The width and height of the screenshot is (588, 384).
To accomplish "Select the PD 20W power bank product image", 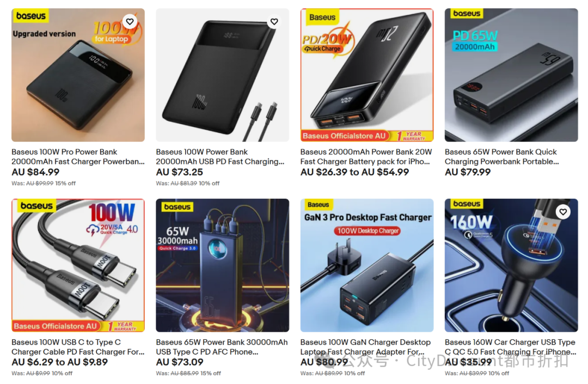I will [x=367, y=75].
